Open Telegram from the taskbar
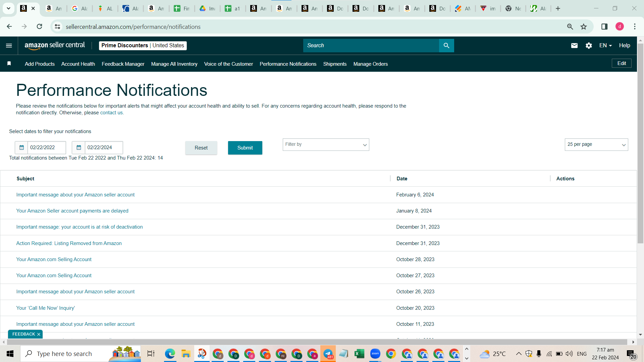Image resolution: width=644 pixels, height=362 pixels. (328, 354)
